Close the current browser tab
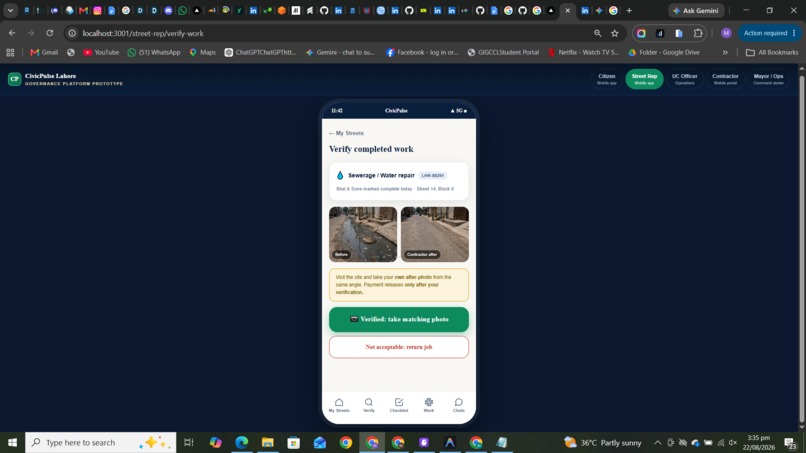The image size is (806, 453). [x=567, y=10]
